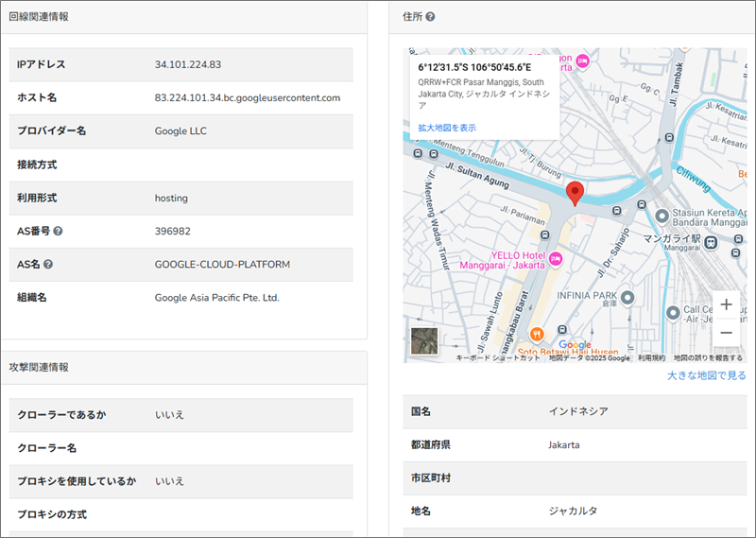Click the help icon beside AS名
This screenshot has height=538, width=756.
[48, 265]
